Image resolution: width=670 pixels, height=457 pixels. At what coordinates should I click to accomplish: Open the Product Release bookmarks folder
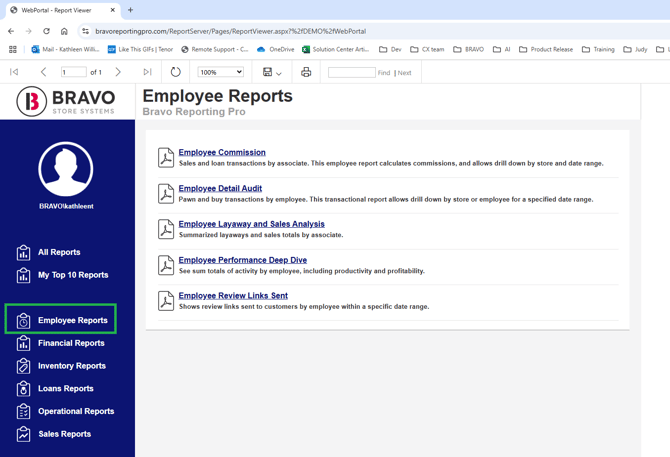coord(546,50)
